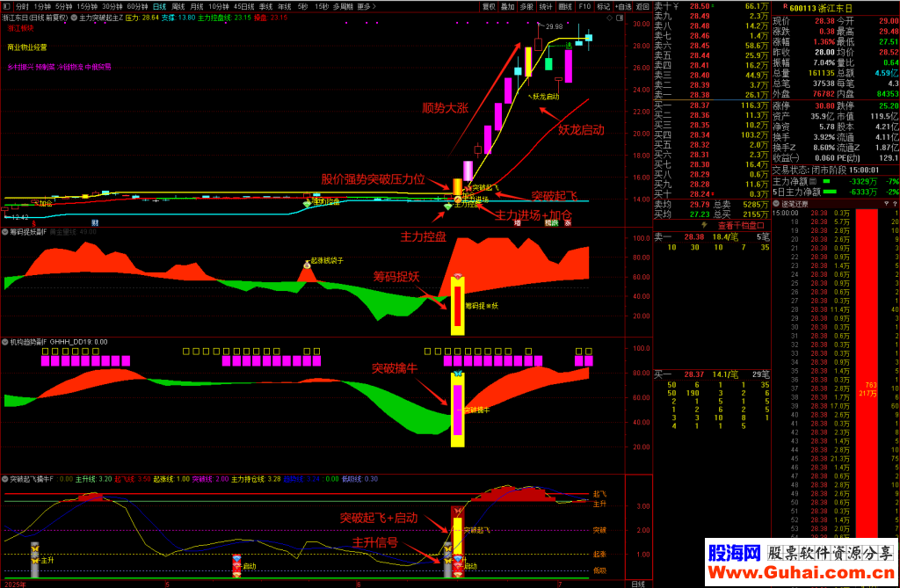The width and height of the screenshot is (900, 588).
Task: Click the 浙江板块 label on main chart
Action: click(21, 28)
